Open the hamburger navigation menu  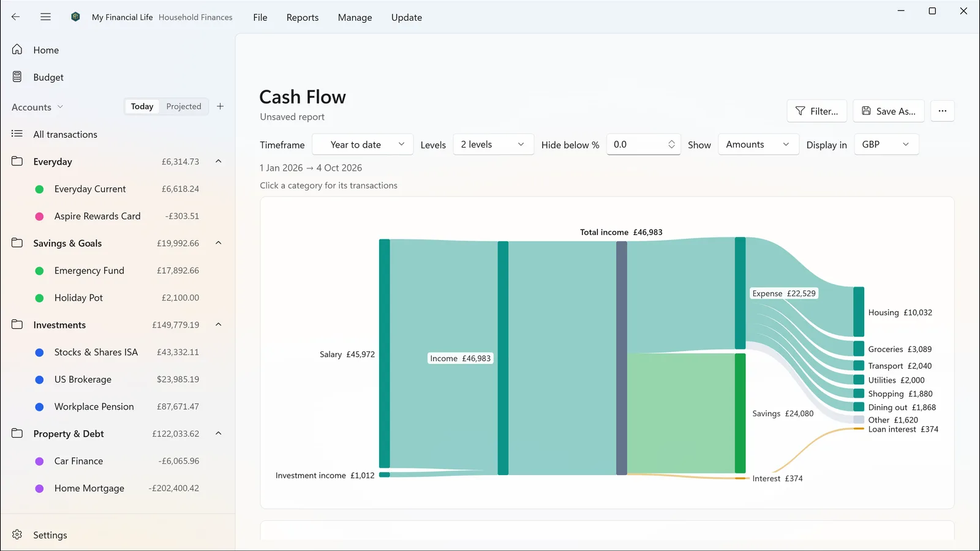45,17
